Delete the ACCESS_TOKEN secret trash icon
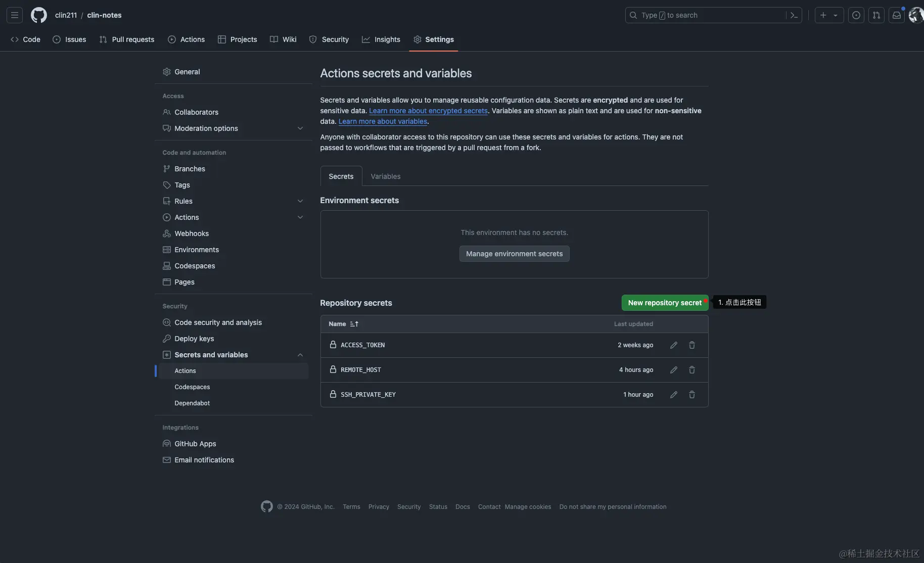This screenshot has width=924, height=563. [692, 345]
